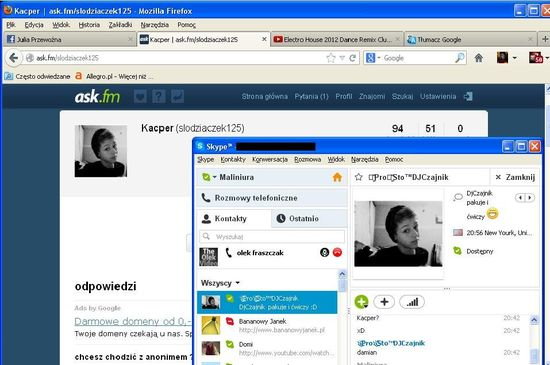This screenshot has height=365, width=550.
Task: Expand the Wszyscy contact filter
Action: tap(220, 283)
